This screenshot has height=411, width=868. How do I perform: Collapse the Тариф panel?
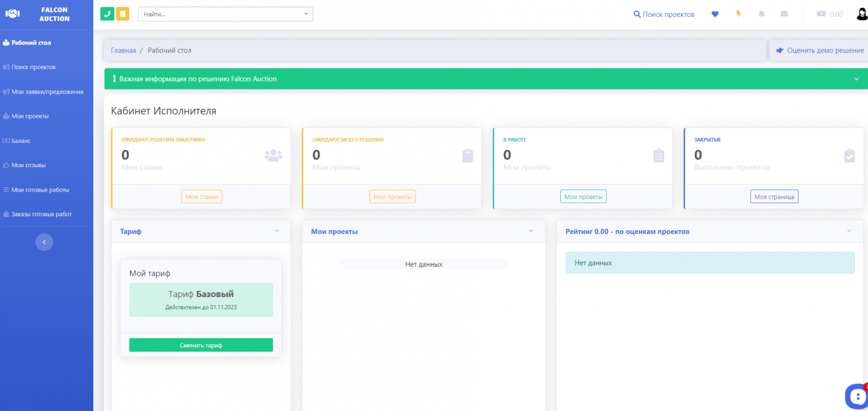click(x=277, y=231)
